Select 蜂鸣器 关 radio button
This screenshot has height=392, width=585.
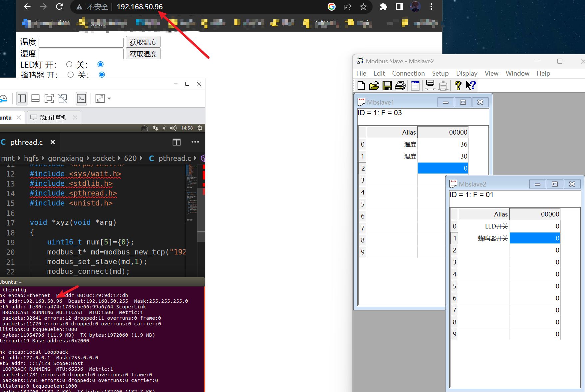coord(102,75)
